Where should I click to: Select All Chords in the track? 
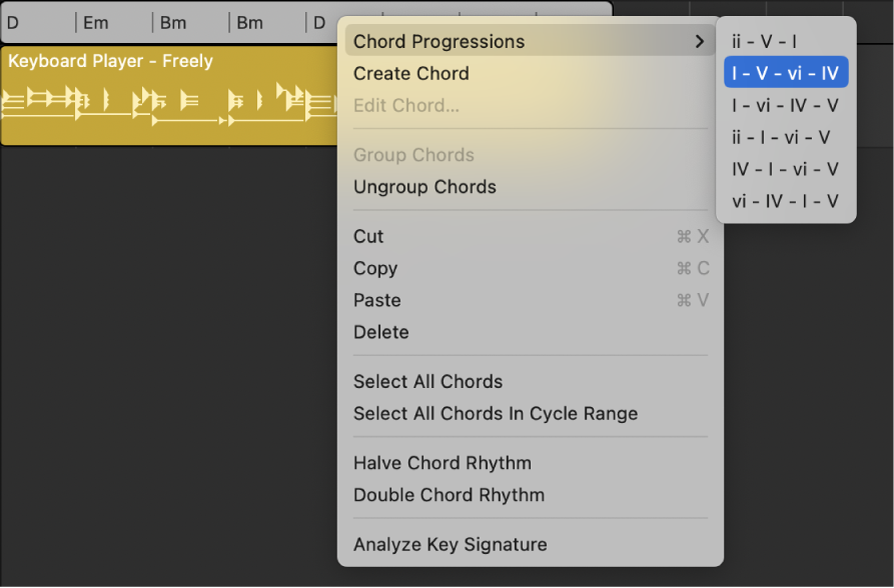pyautogui.click(x=427, y=381)
